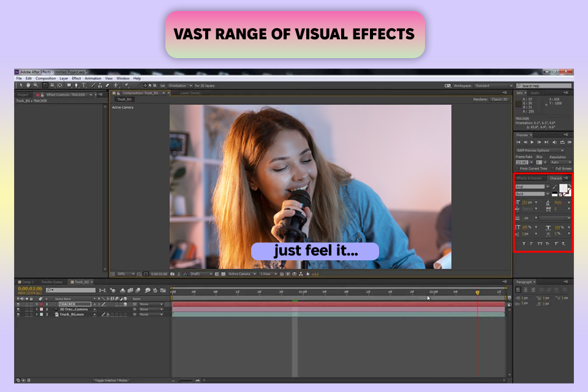Apply All Caps style button
Screen dimensions: 588x392
[540, 243]
